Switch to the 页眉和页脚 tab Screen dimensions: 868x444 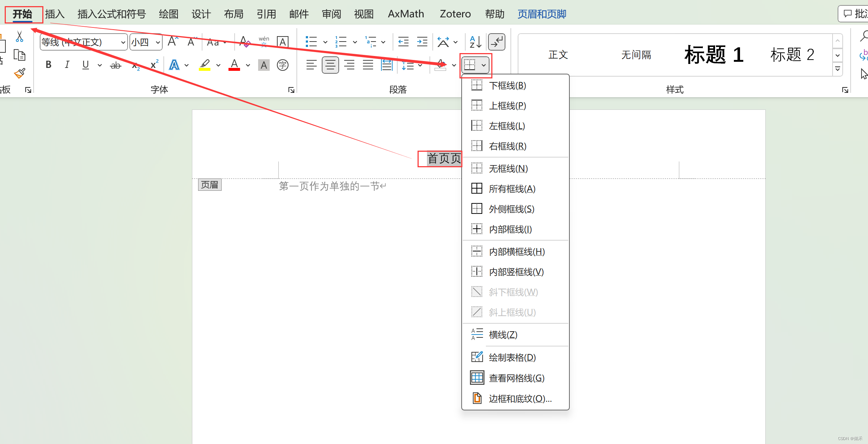[542, 14]
